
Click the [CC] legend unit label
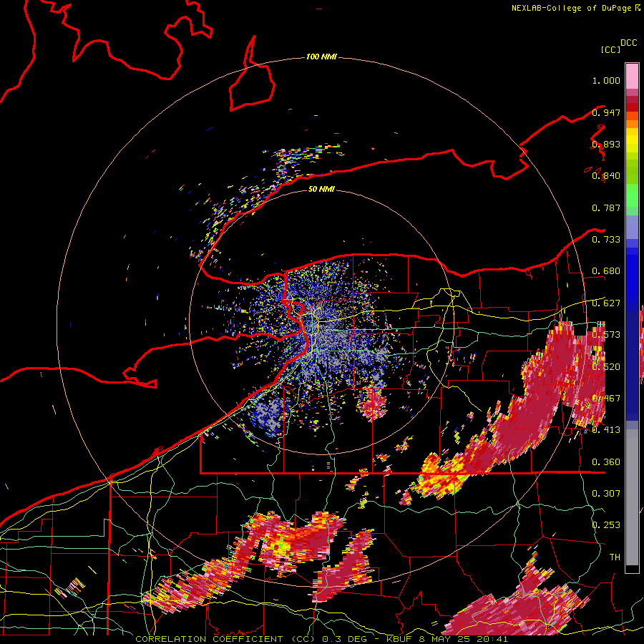611,49
